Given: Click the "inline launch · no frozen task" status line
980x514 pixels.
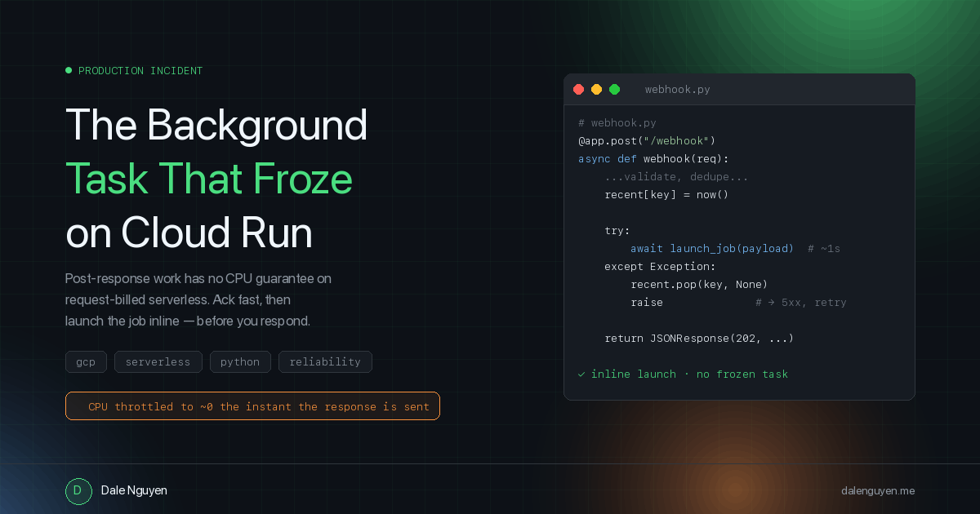Looking at the screenshot, I should coord(683,374).
